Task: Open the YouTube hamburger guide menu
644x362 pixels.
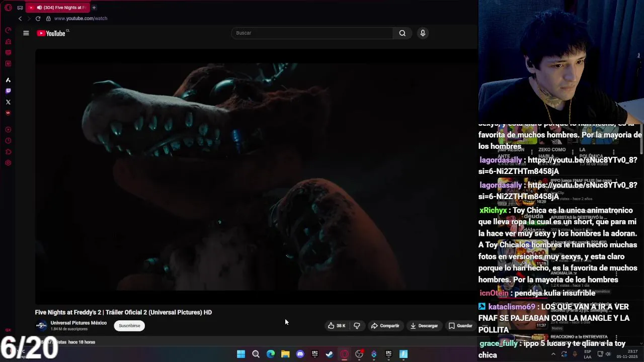Action: [x=26, y=33]
